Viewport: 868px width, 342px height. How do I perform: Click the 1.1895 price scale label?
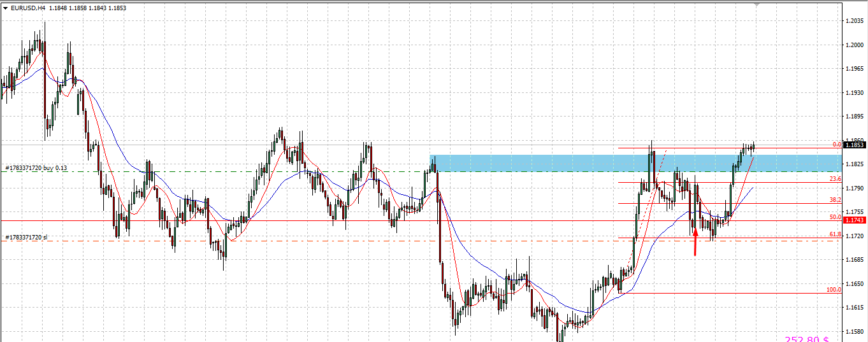point(854,117)
